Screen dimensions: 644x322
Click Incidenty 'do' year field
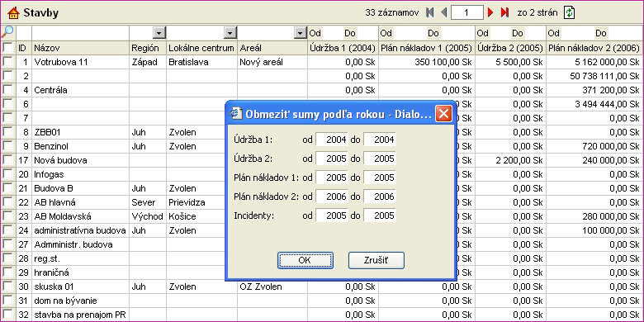(x=380, y=215)
